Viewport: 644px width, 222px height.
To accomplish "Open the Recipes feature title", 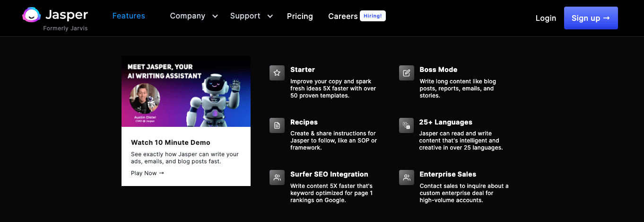I will pyautogui.click(x=304, y=122).
